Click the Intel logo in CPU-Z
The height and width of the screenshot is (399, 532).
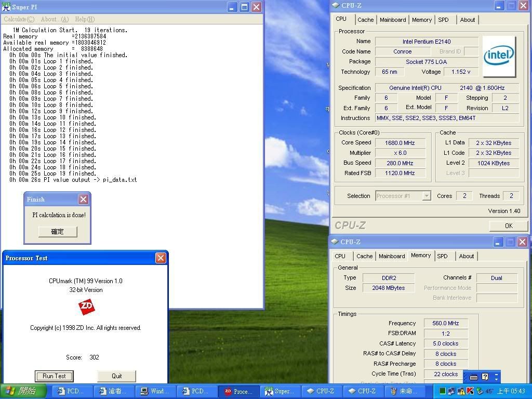click(499, 56)
